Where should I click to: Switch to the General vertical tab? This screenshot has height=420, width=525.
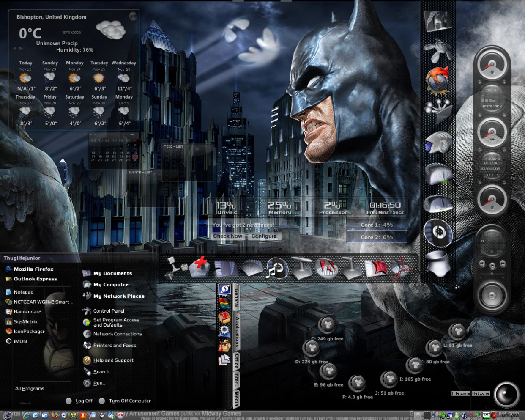[x=237, y=297]
